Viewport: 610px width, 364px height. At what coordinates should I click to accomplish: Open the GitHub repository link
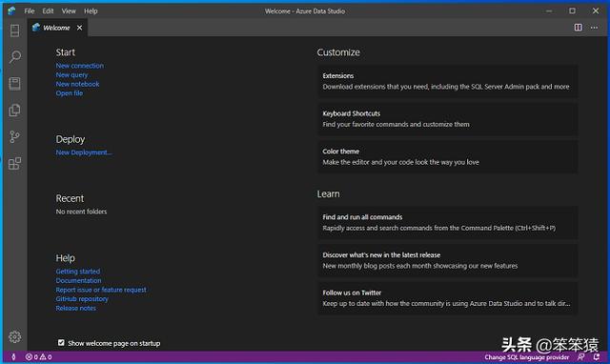tap(82, 298)
